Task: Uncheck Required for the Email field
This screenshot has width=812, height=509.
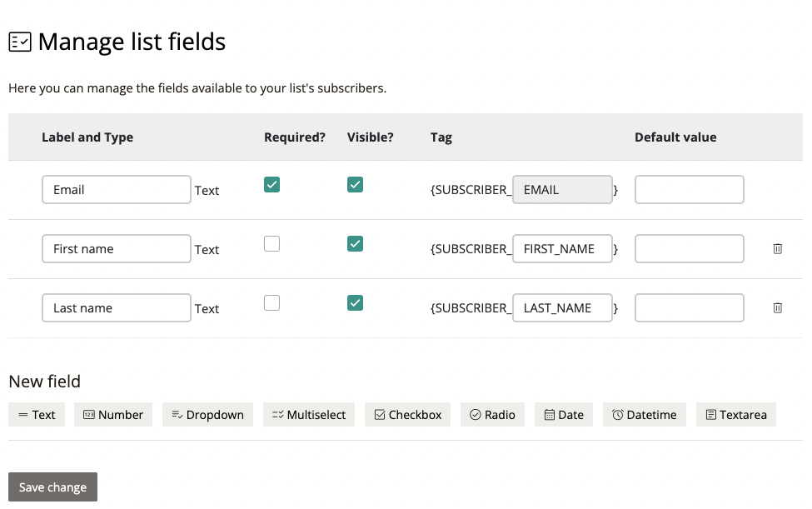Action: 271,184
